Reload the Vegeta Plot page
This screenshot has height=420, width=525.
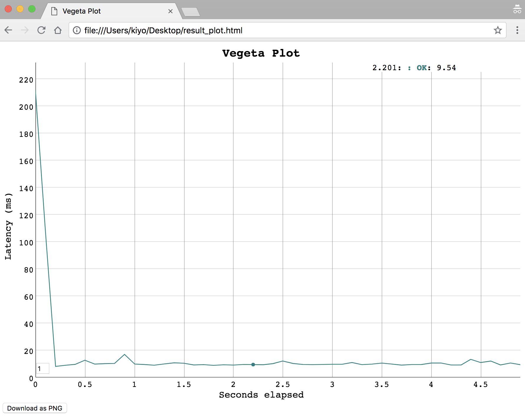[x=41, y=30]
